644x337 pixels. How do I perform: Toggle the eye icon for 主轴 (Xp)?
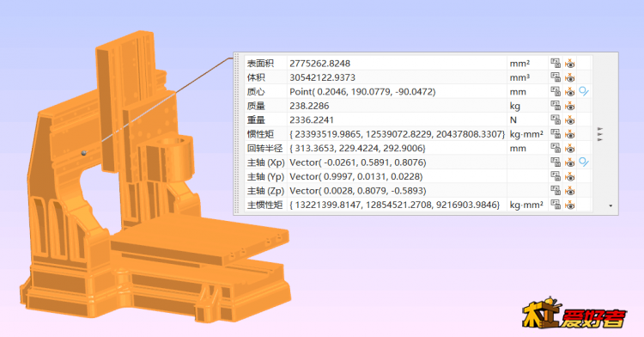(x=569, y=162)
